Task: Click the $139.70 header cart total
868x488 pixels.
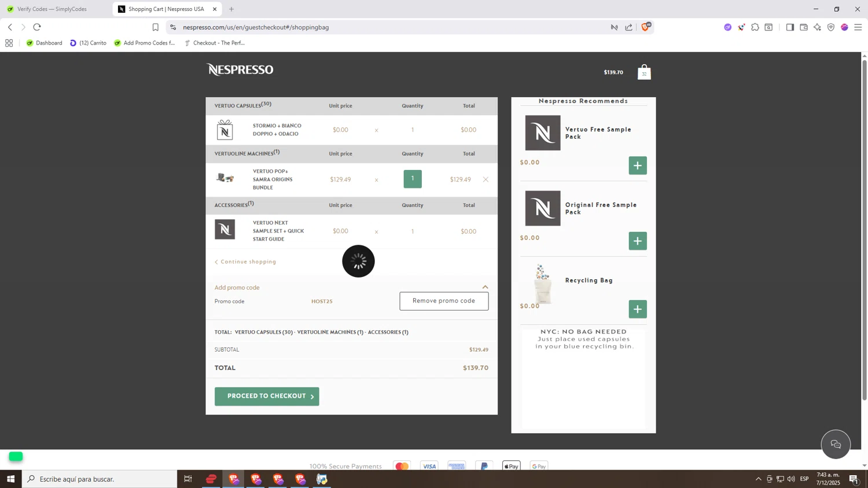Action: click(x=613, y=72)
